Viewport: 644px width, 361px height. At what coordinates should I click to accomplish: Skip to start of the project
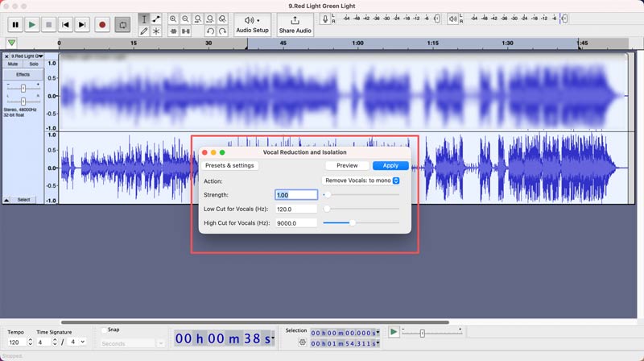pyautogui.click(x=65, y=25)
